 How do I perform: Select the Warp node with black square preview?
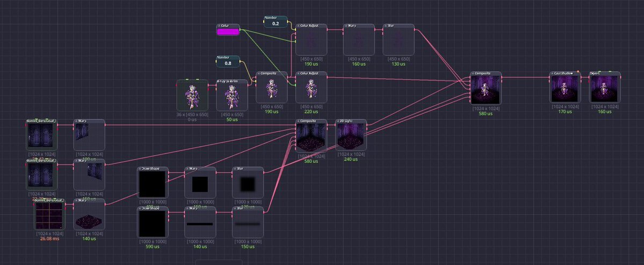[200, 185]
